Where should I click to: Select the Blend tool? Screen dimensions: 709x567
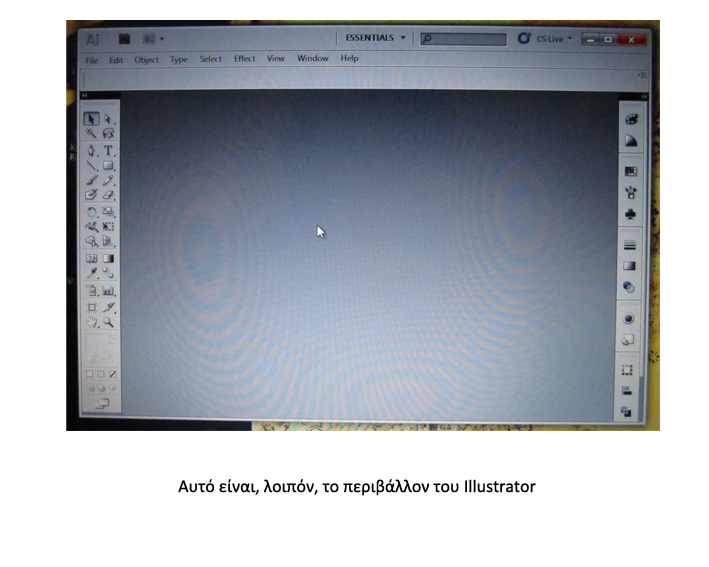pos(108,273)
